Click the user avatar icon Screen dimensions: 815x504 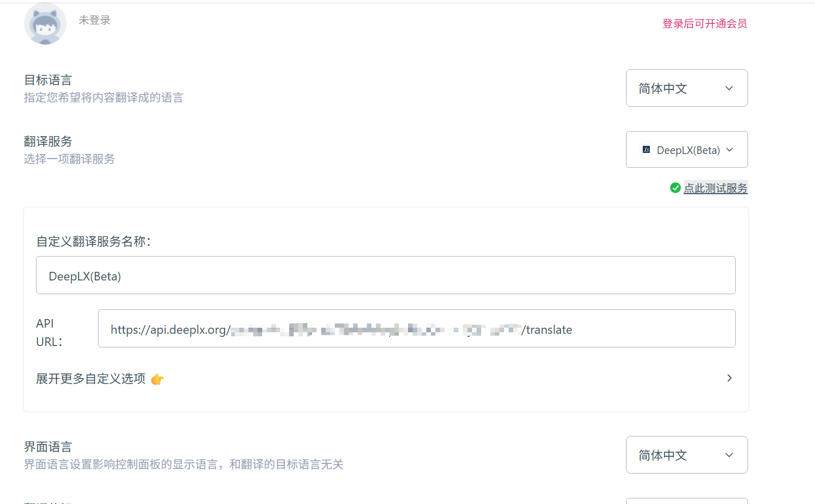click(x=45, y=23)
